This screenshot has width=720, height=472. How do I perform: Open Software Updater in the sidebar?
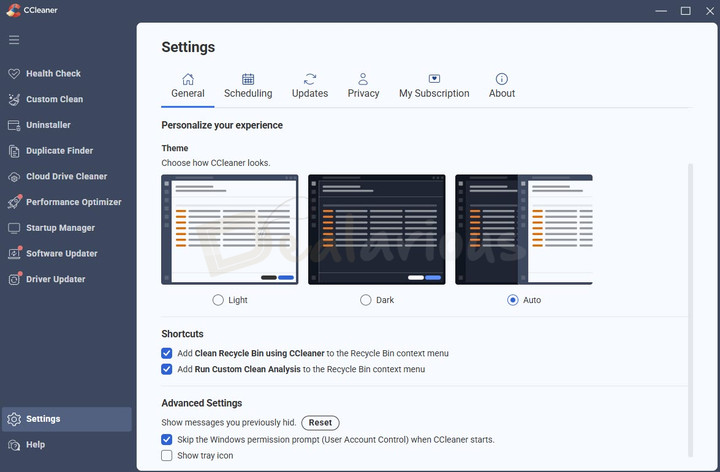[62, 253]
